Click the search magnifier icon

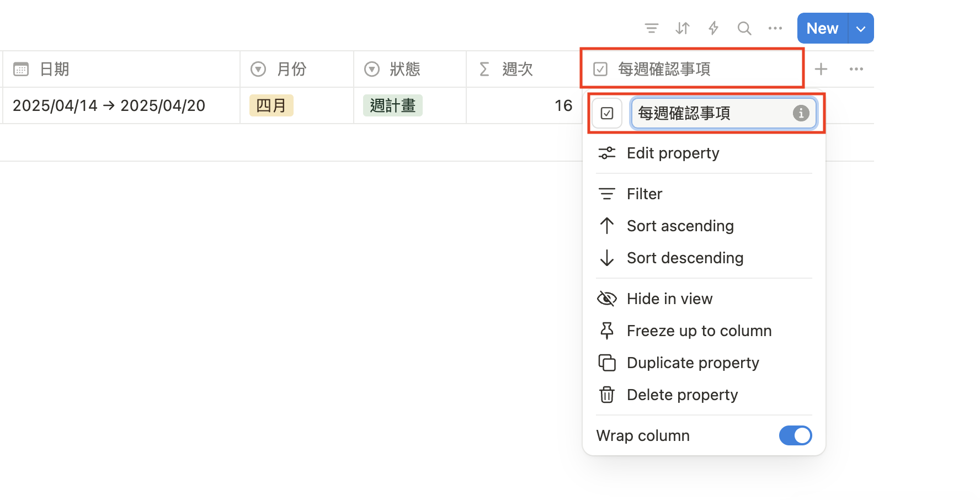coord(744,28)
